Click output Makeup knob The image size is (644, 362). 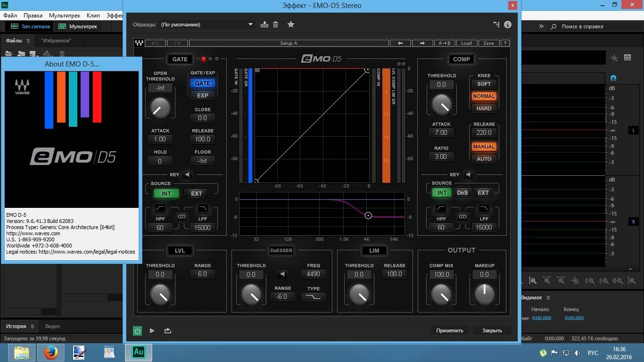click(x=484, y=294)
